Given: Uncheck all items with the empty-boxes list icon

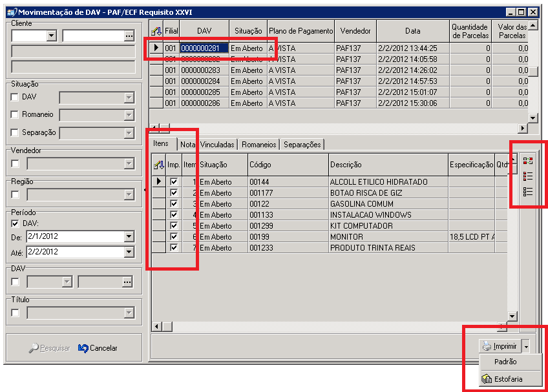Looking at the screenshot, I should 528,192.
